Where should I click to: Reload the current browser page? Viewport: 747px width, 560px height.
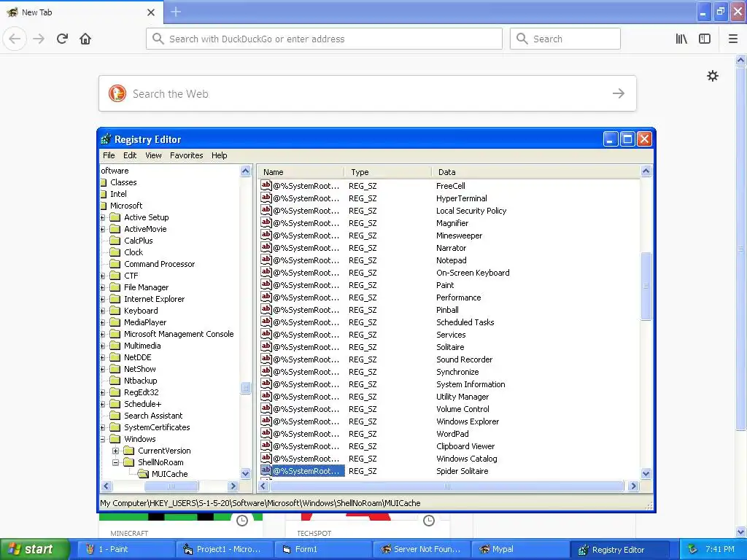click(62, 39)
